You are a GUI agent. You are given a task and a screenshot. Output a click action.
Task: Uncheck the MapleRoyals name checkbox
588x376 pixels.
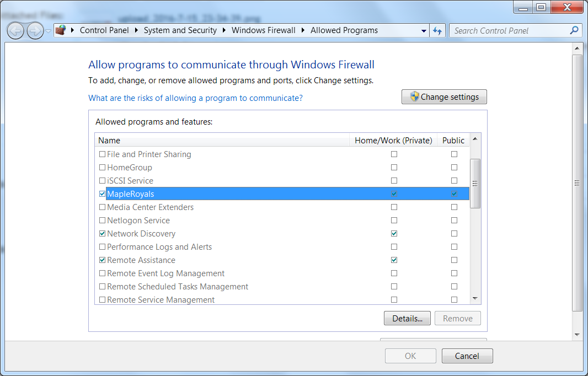click(103, 194)
